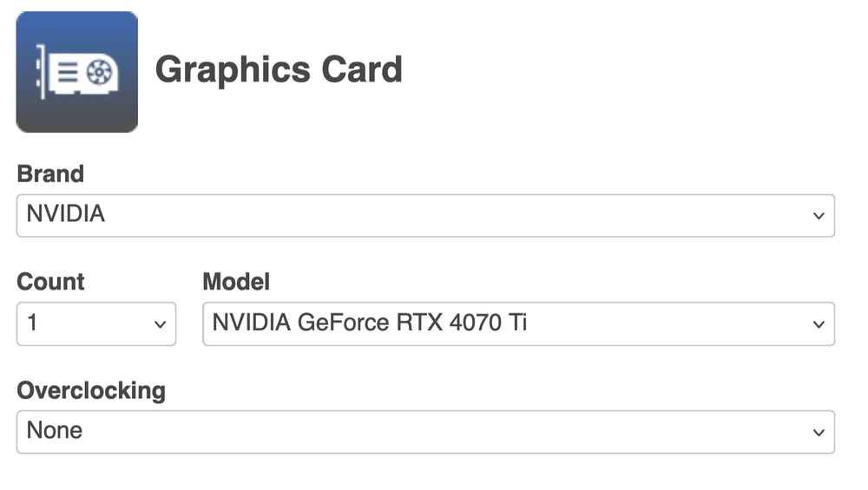Open the Count dropdown
This screenshot has width=868, height=490.
point(95,323)
